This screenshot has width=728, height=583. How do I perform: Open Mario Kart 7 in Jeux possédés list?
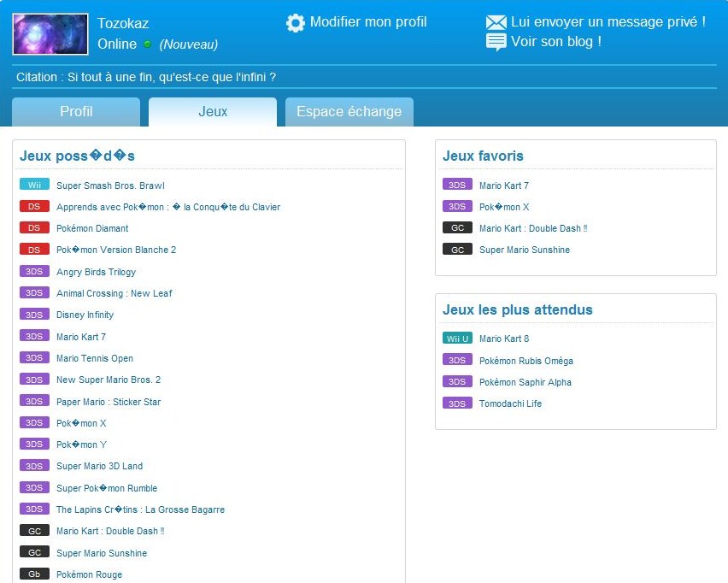click(81, 337)
